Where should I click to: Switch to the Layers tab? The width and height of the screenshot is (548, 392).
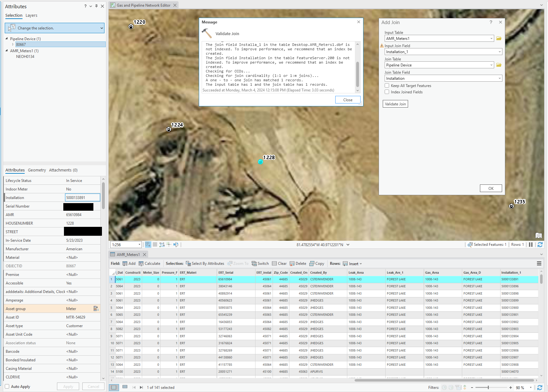pyautogui.click(x=31, y=15)
